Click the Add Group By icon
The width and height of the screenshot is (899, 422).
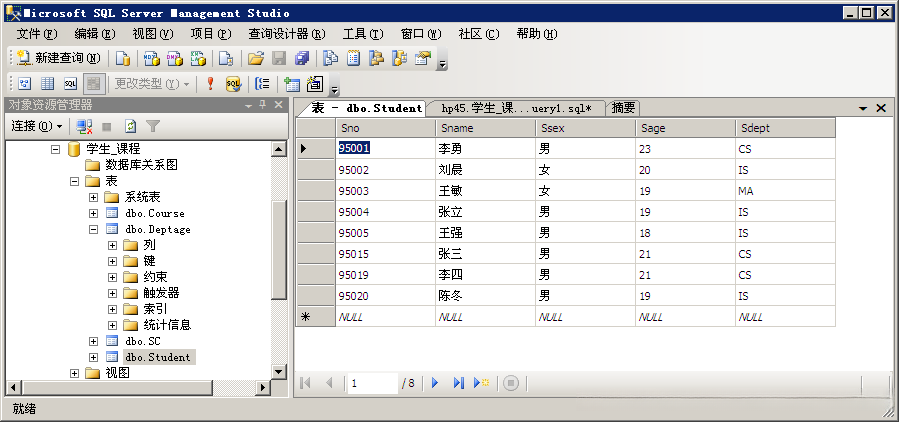click(263, 84)
